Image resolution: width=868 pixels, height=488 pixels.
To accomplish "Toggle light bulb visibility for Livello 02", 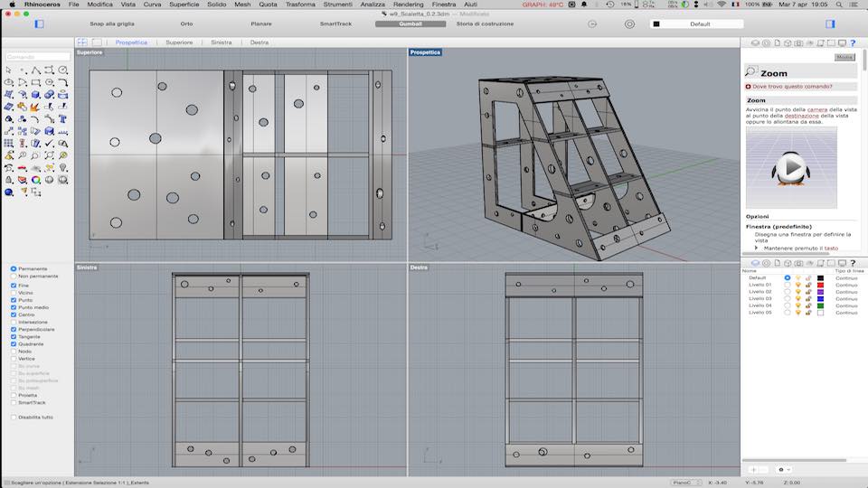I will pos(798,292).
